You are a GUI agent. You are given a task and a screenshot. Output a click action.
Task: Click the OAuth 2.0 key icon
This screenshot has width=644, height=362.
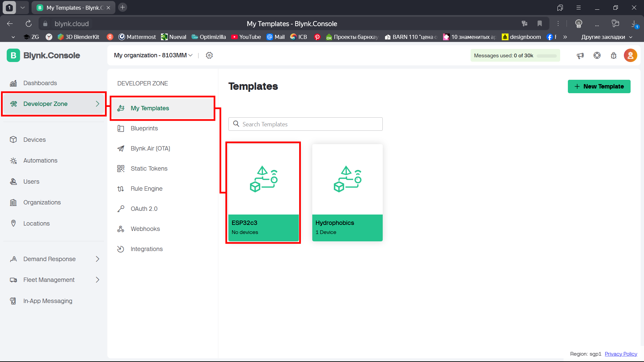point(121,209)
